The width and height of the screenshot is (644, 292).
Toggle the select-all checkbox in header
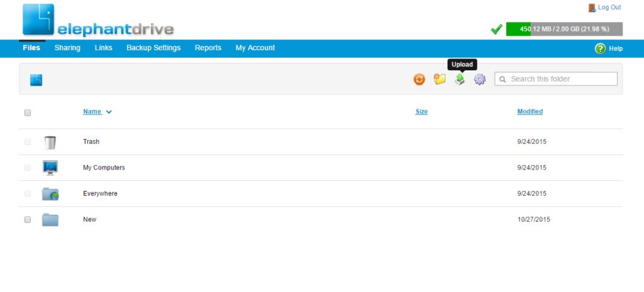pyautogui.click(x=27, y=113)
